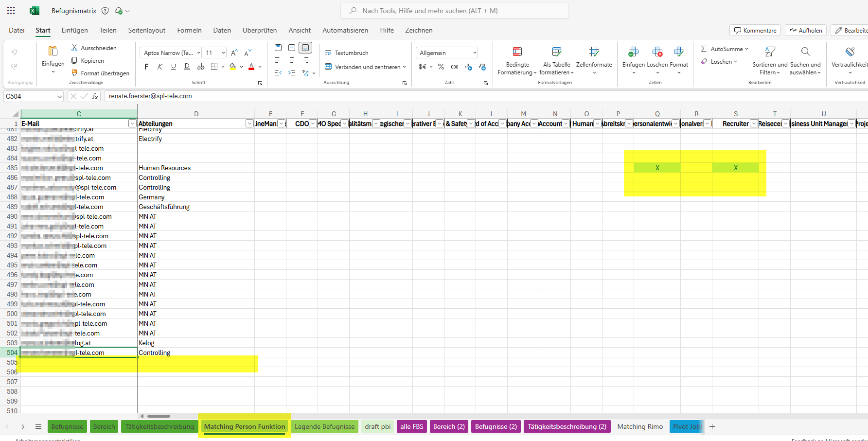This screenshot has height=441, width=868.
Task: Click the Kommentare button
Action: [755, 30]
